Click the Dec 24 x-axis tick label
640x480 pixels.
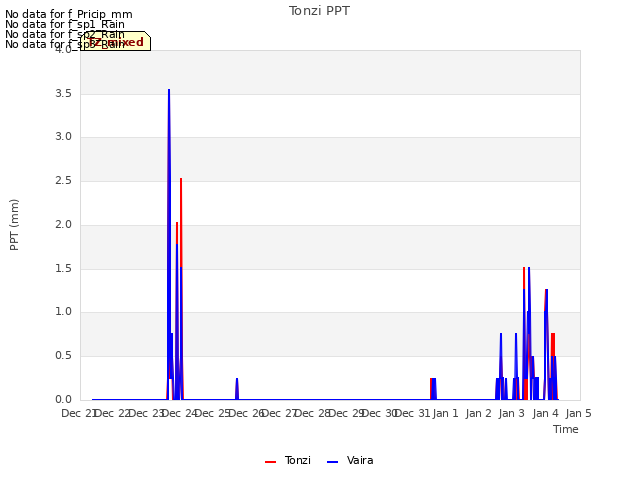(180, 413)
